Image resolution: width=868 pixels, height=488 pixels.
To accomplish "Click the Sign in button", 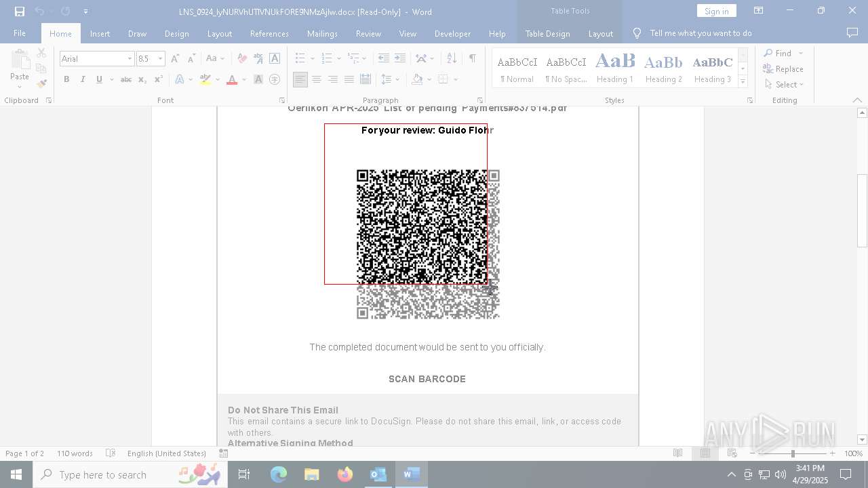I will (x=716, y=11).
